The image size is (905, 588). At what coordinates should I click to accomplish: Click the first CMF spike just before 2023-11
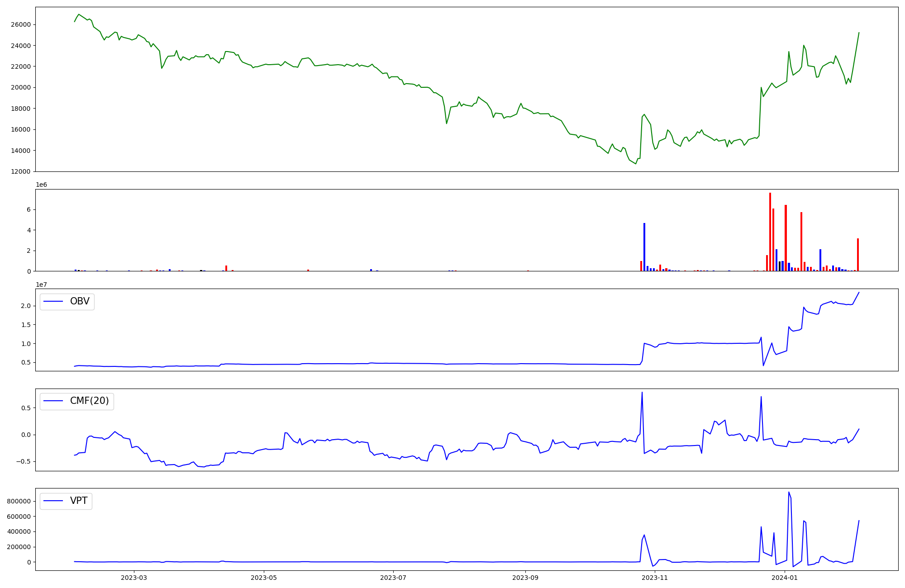pyautogui.click(x=642, y=393)
